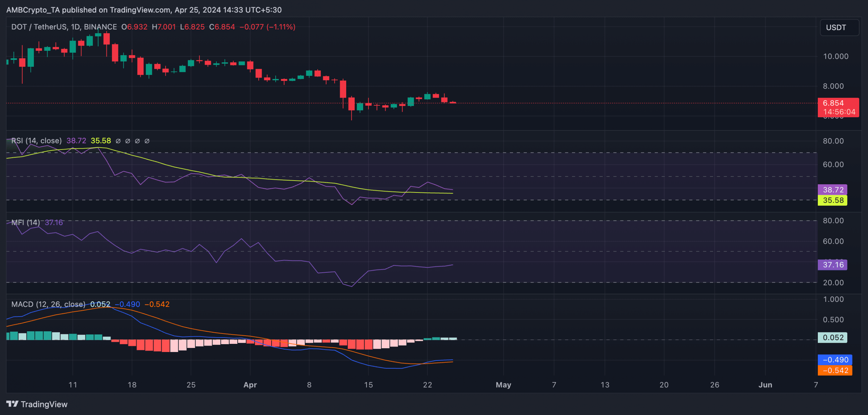Click the MACD histogram tag 0.052
This screenshot has width=868, height=415.
pos(832,337)
